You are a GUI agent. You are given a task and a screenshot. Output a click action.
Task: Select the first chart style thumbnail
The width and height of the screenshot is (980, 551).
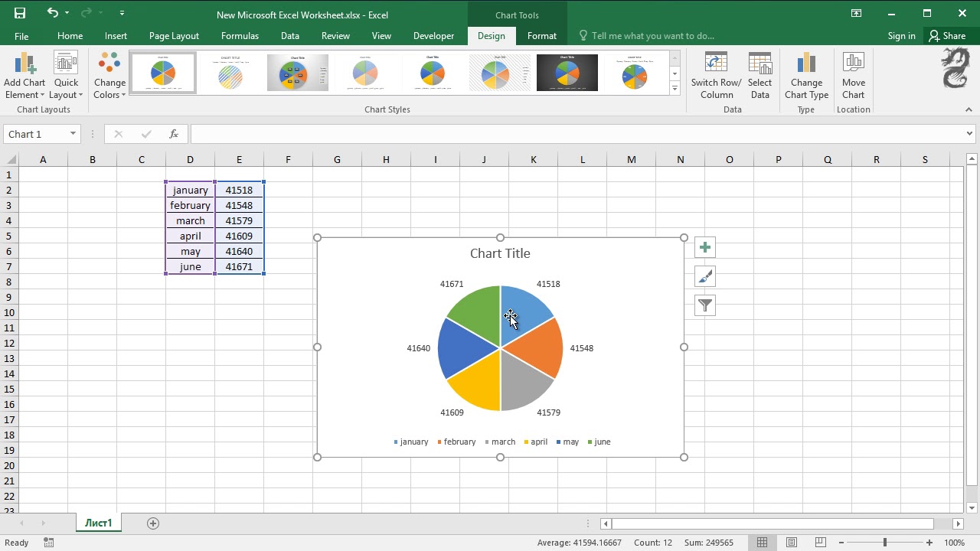(x=163, y=73)
